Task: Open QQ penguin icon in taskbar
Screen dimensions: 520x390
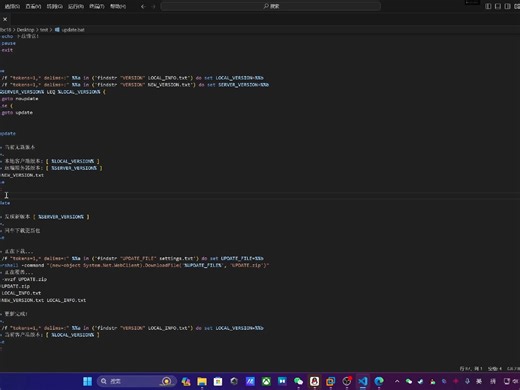Action: pos(314,381)
